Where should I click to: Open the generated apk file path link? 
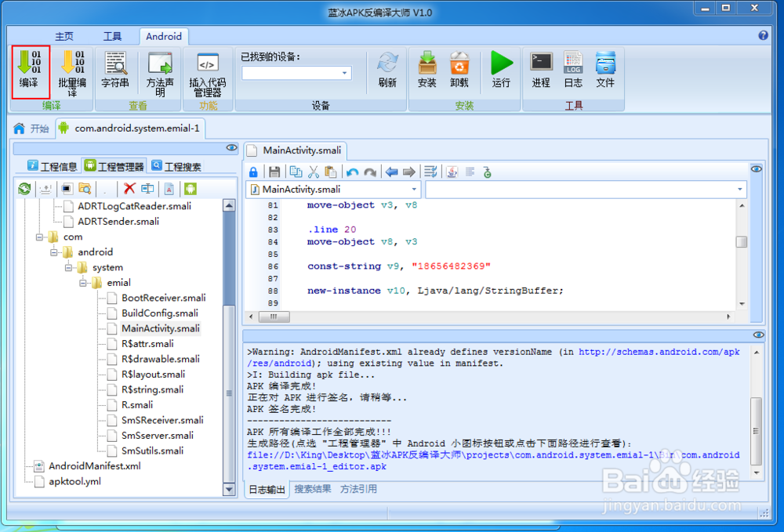[x=493, y=461]
